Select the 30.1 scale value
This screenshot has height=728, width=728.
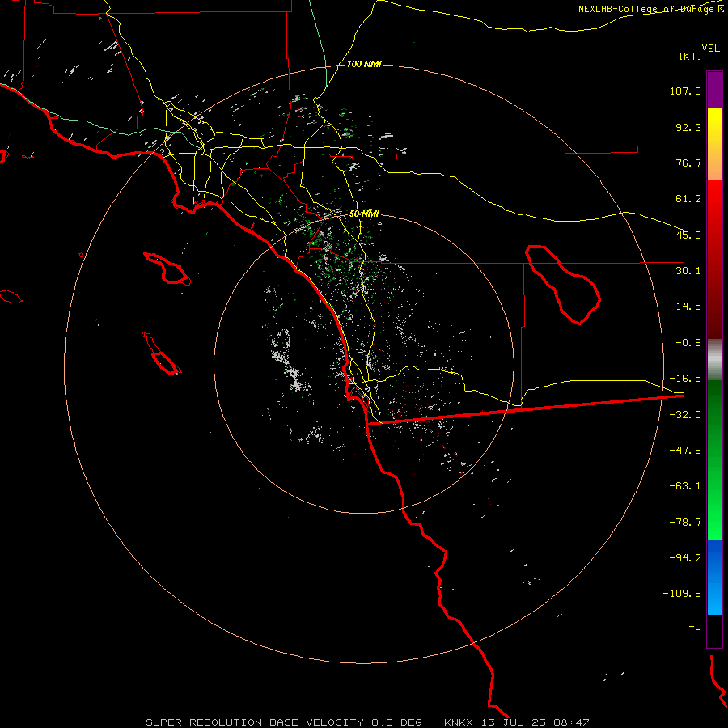click(x=688, y=271)
